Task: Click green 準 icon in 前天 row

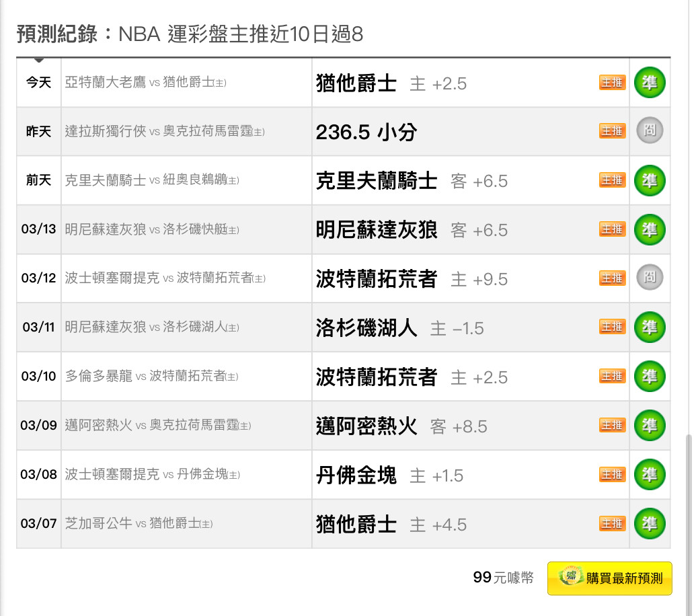Action: 650,180
